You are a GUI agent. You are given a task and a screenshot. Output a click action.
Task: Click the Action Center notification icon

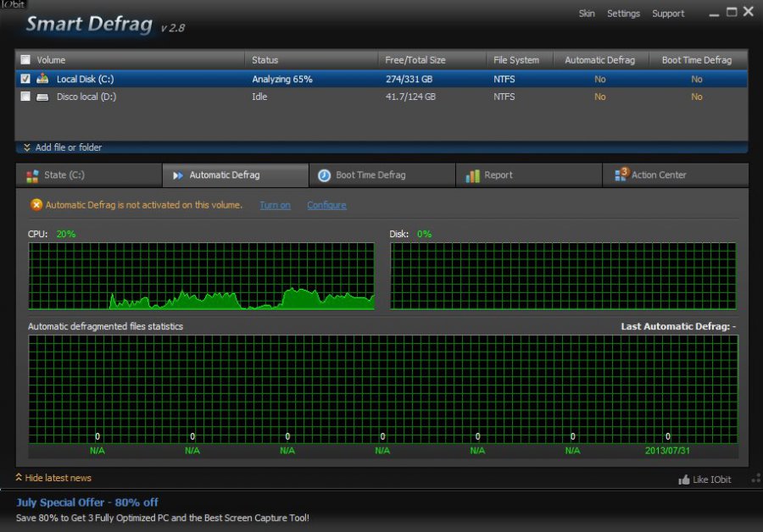[x=621, y=175]
